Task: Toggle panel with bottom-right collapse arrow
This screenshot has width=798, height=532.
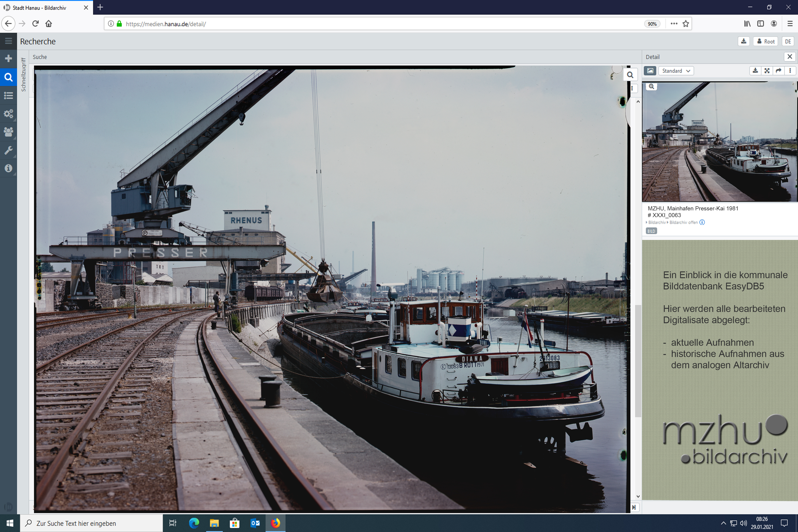Action: pyautogui.click(x=634, y=507)
